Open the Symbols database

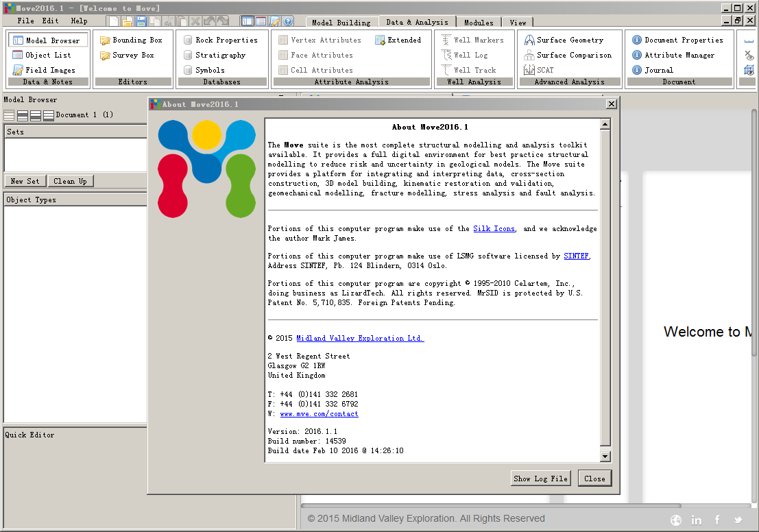[204, 70]
